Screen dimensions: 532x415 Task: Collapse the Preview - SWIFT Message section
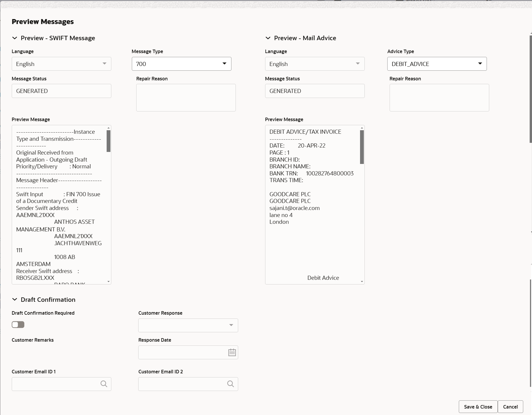pyautogui.click(x=15, y=38)
